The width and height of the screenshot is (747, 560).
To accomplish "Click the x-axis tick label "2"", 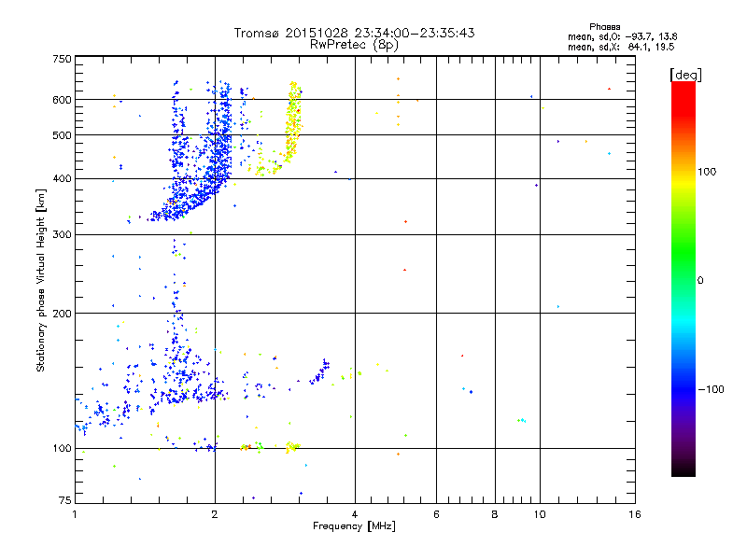I will point(215,514).
